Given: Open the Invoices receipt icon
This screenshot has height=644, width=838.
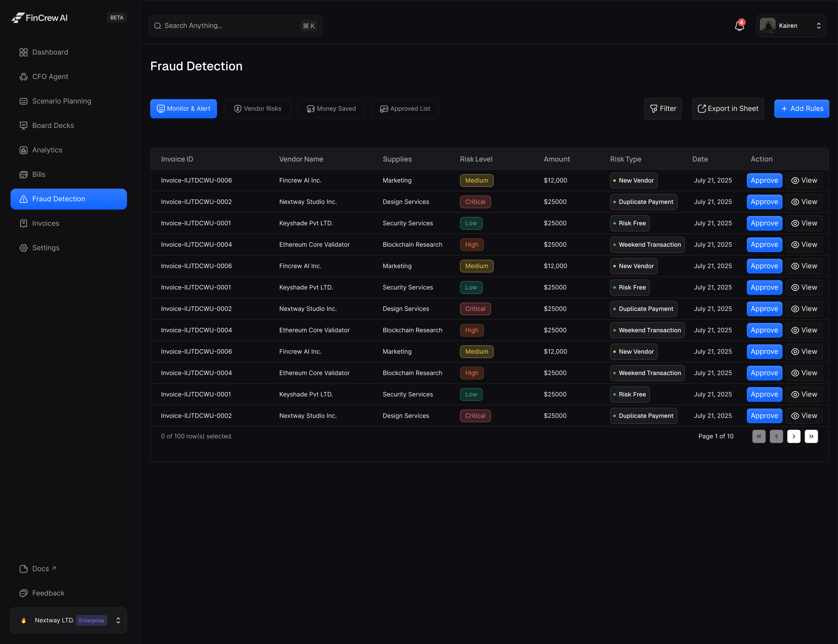Looking at the screenshot, I should pos(23,223).
